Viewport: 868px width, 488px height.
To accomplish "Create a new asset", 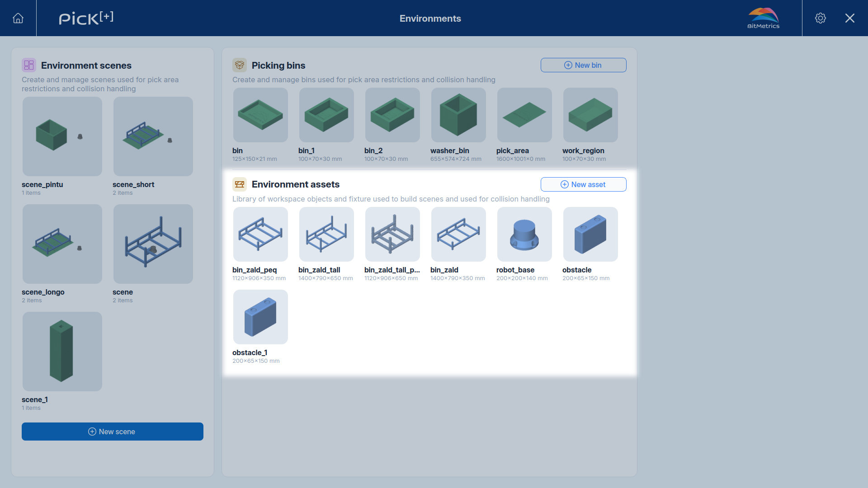I will 583,184.
